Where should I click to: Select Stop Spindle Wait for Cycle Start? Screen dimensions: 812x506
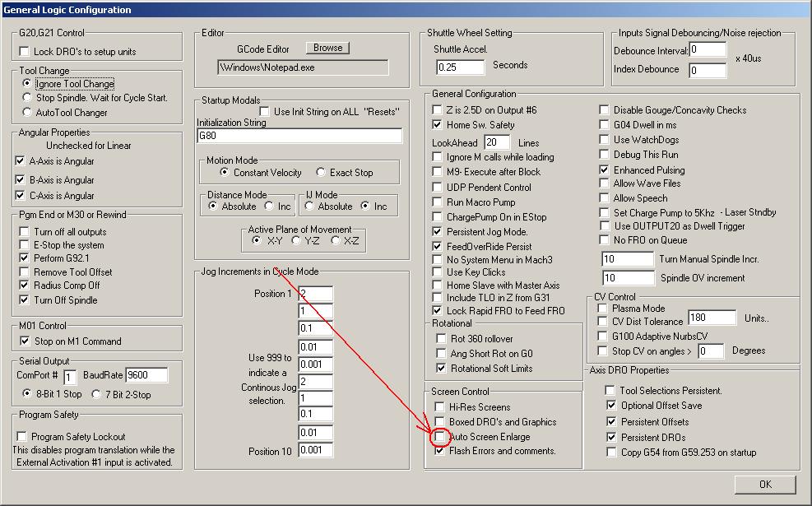[27, 97]
